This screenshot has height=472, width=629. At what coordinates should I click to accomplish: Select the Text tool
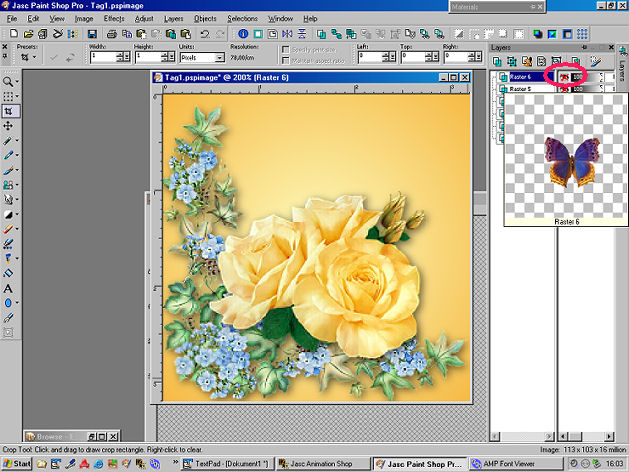8,288
